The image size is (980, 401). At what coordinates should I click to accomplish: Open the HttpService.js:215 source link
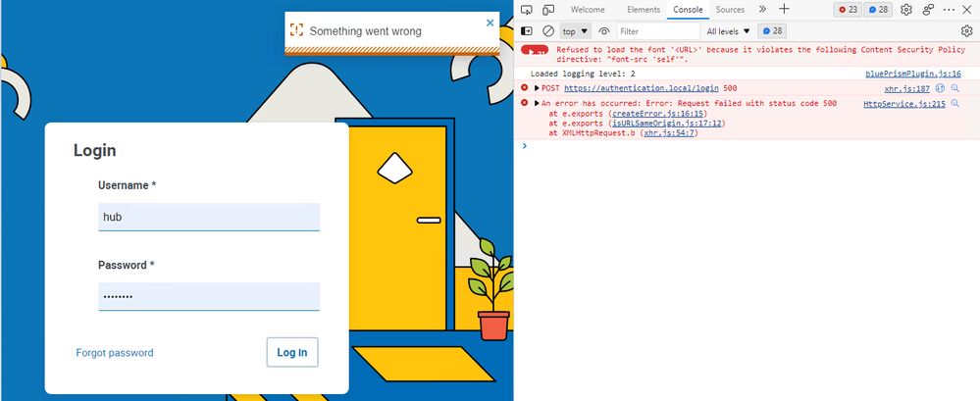(x=904, y=104)
